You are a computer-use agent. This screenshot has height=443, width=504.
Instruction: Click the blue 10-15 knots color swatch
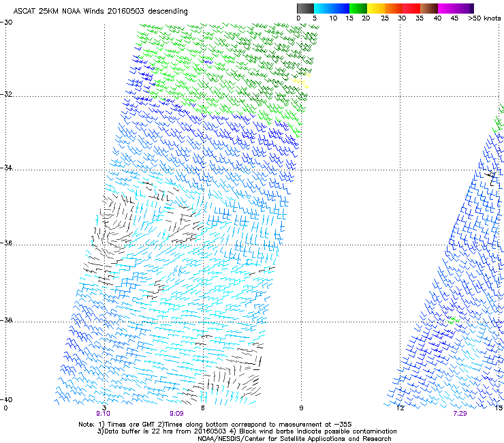(x=341, y=8)
